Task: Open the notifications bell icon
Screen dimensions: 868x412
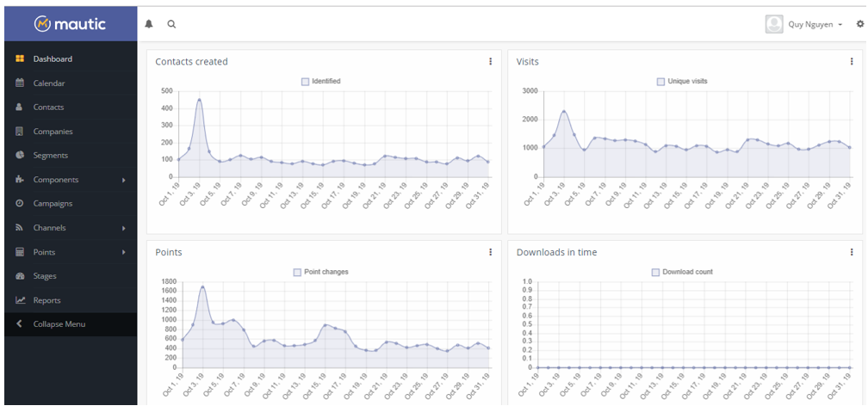Action: (149, 24)
